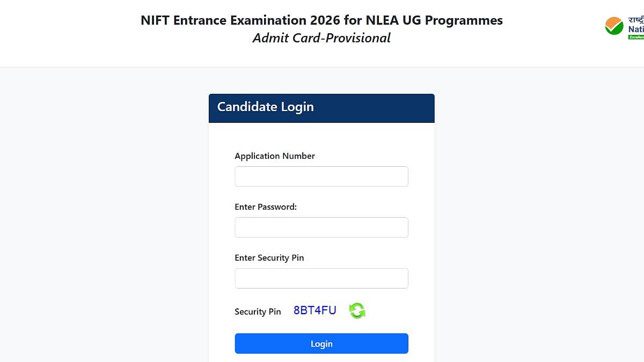
Task: Select the Application Number label text
Action: click(x=274, y=156)
